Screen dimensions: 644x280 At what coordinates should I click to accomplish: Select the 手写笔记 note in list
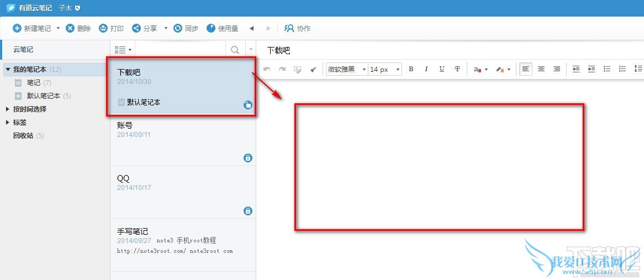(x=183, y=245)
